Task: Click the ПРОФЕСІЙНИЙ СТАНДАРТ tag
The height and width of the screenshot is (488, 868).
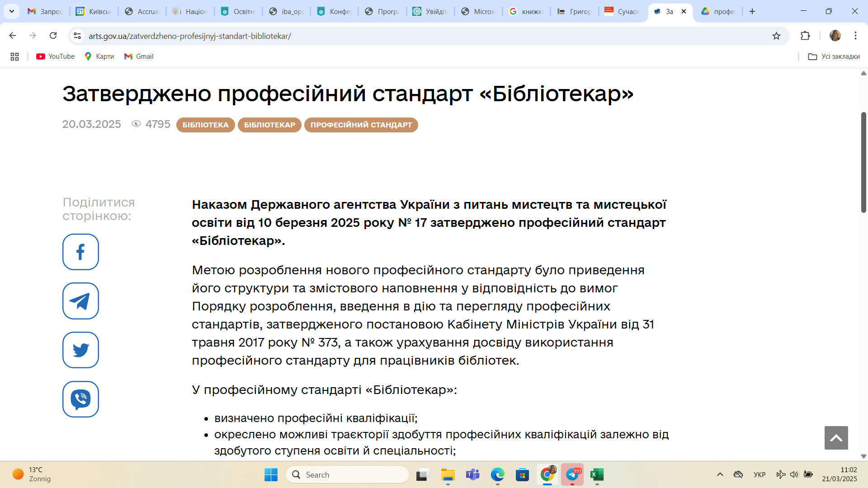Action: (x=361, y=125)
